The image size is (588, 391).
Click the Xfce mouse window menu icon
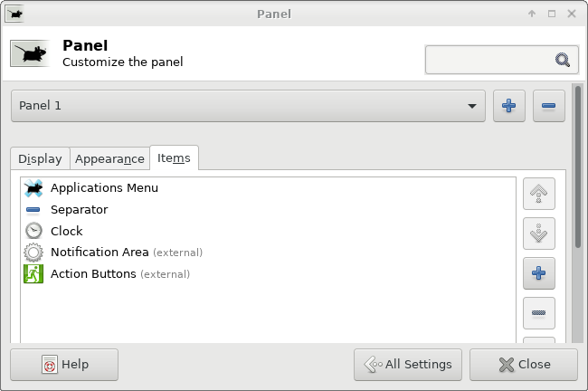tap(15, 14)
